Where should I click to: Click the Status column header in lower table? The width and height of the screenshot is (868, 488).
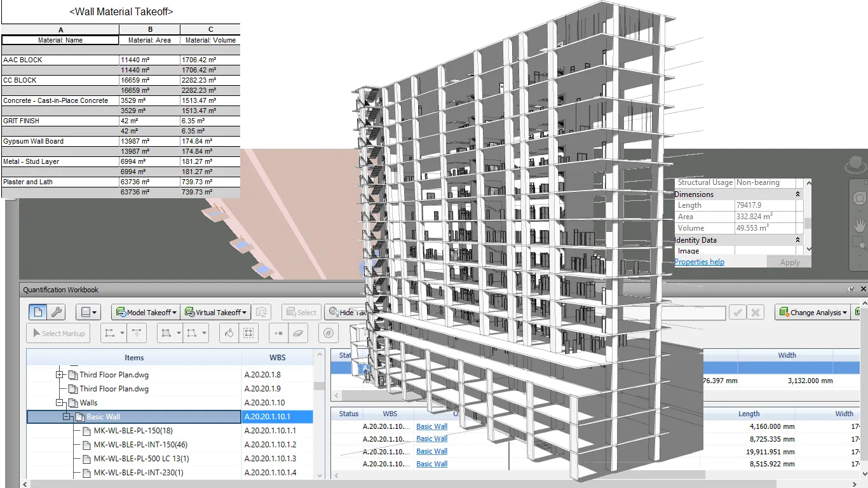pyautogui.click(x=349, y=414)
